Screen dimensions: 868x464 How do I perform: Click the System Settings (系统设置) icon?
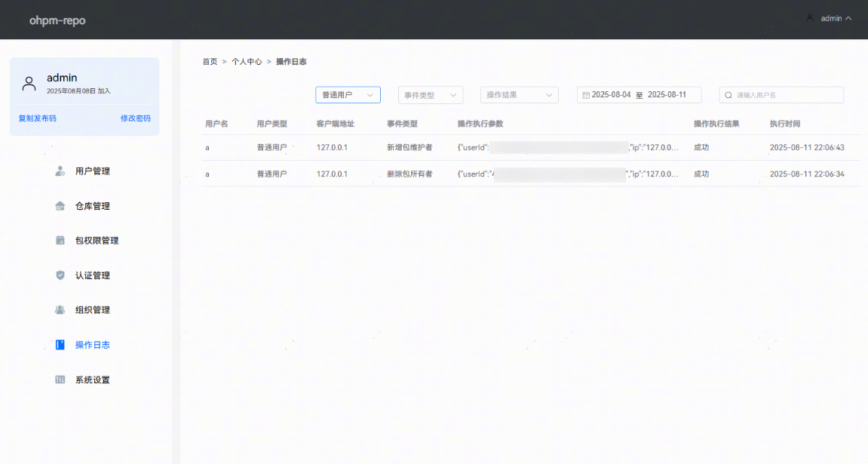60,379
